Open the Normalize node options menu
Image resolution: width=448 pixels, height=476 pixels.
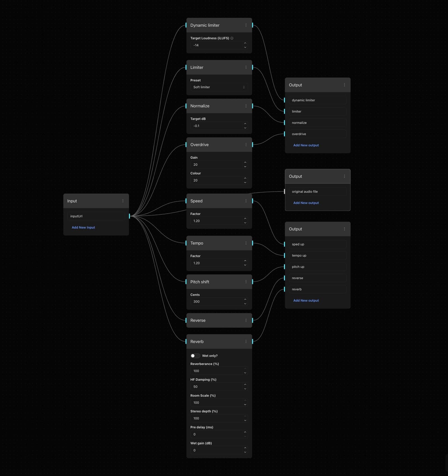pos(246,106)
